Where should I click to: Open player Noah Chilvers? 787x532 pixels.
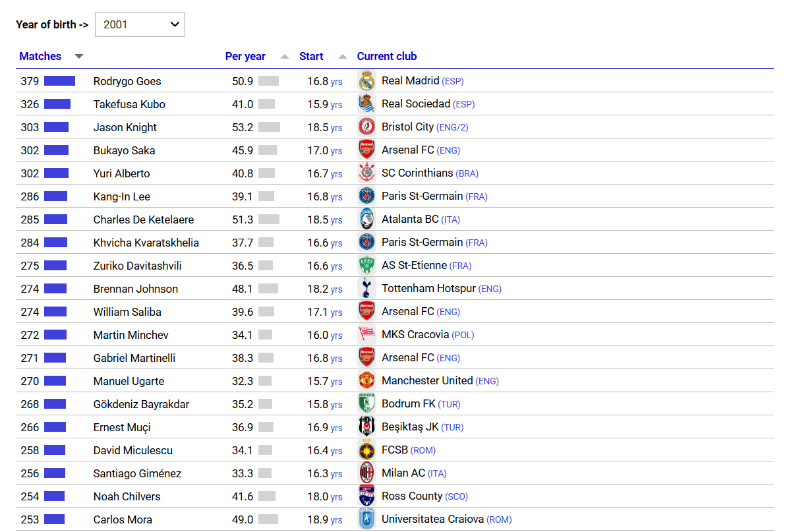click(x=127, y=497)
